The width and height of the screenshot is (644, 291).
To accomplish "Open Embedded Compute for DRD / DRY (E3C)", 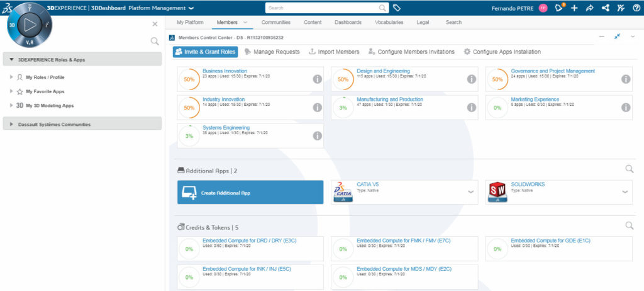I will point(249,241).
